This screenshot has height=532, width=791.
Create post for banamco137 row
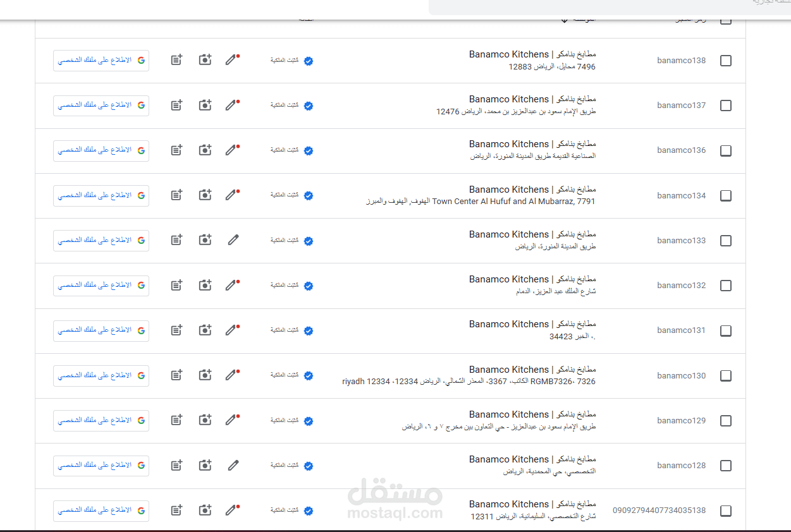click(176, 105)
